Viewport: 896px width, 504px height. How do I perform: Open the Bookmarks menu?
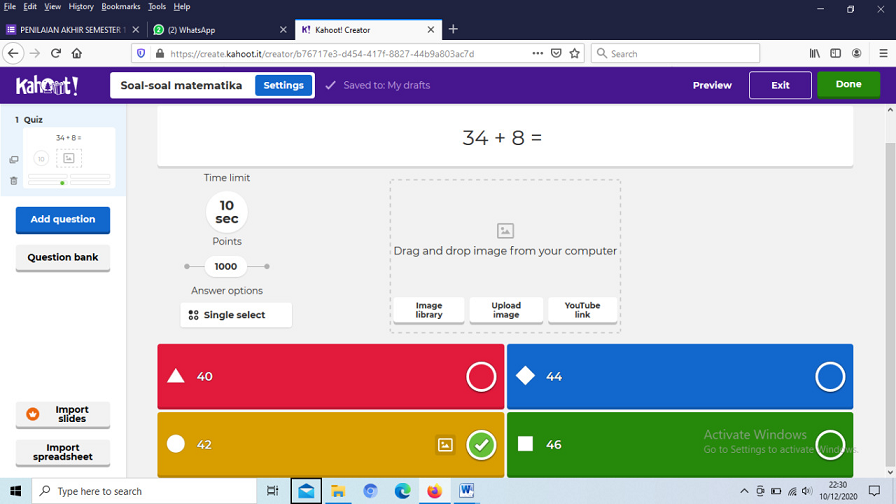pos(121,7)
